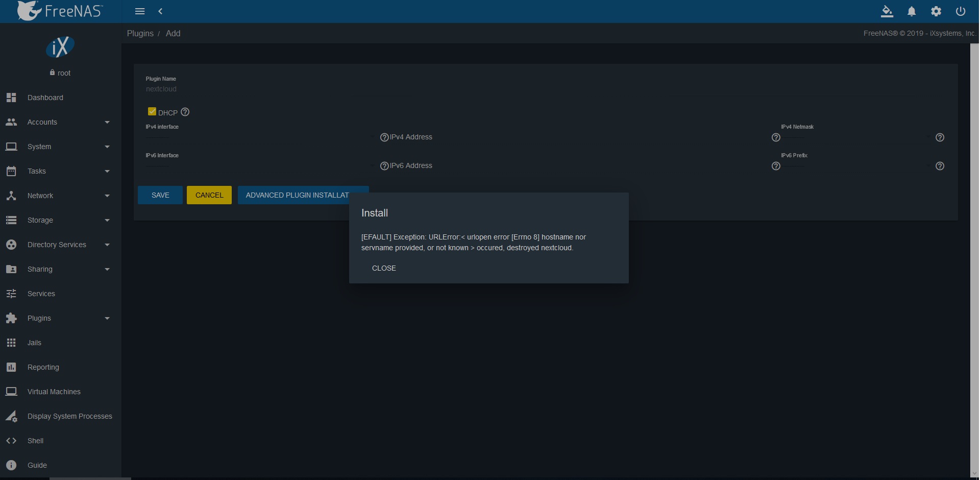
Task: Click the power icon
Action: (x=961, y=11)
